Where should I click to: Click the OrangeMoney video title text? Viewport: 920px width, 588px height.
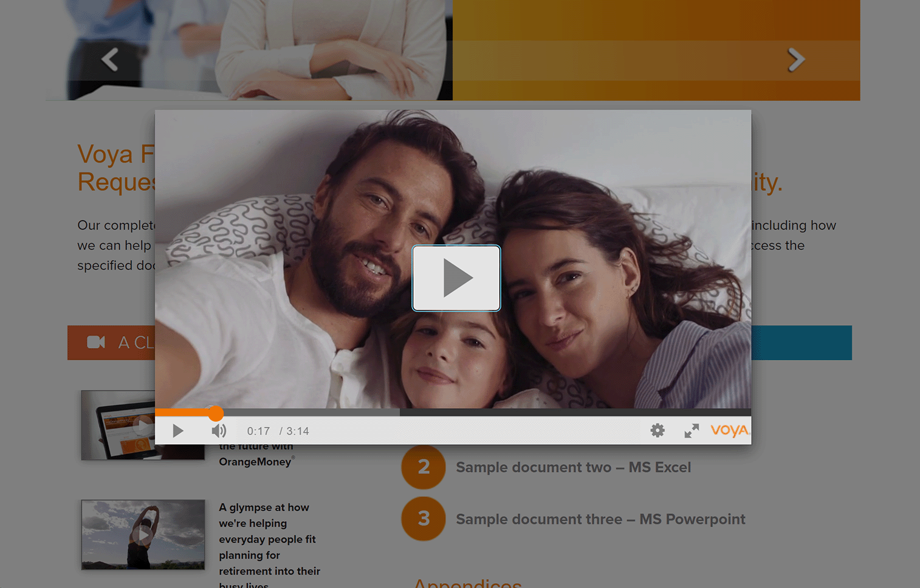coord(256,454)
